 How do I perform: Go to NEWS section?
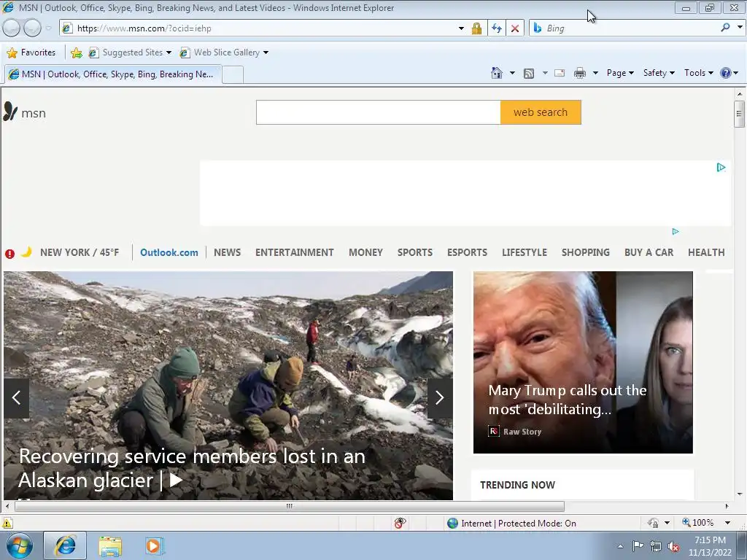228,252
